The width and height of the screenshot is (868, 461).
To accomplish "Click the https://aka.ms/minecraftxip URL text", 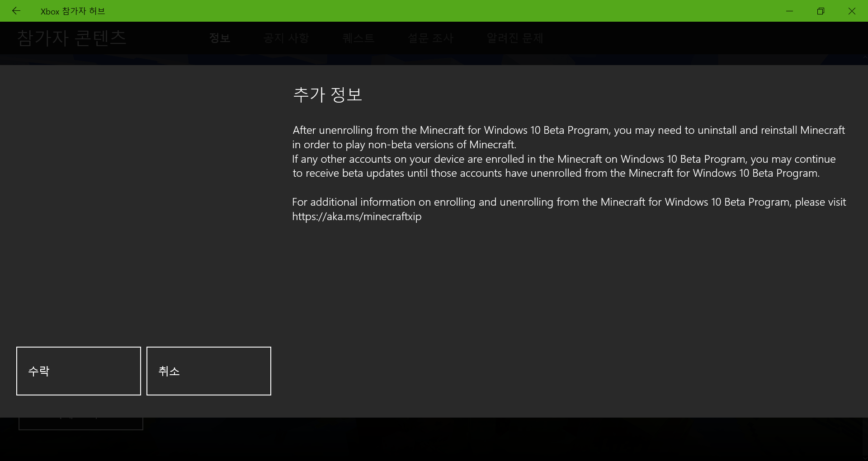I will [357, 216].
